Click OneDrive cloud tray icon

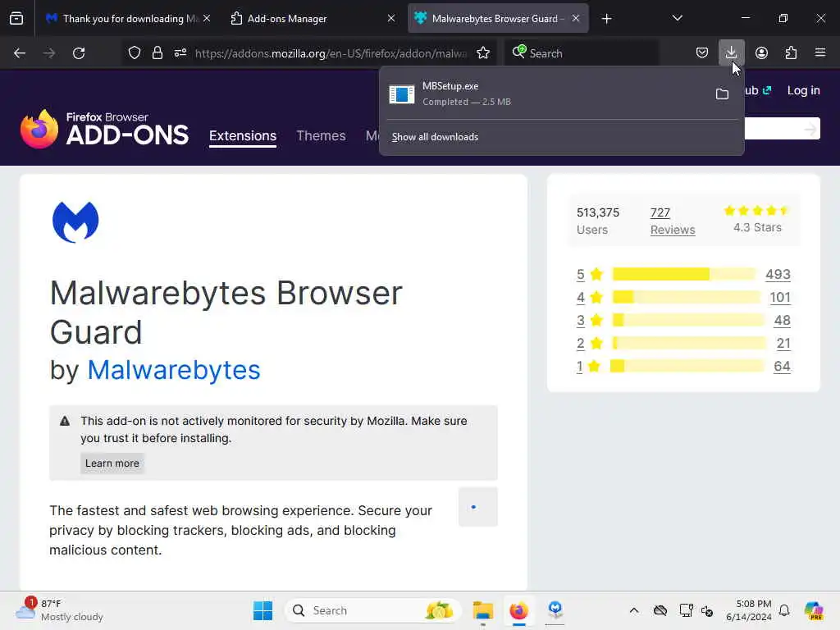[x=660, y=610]
